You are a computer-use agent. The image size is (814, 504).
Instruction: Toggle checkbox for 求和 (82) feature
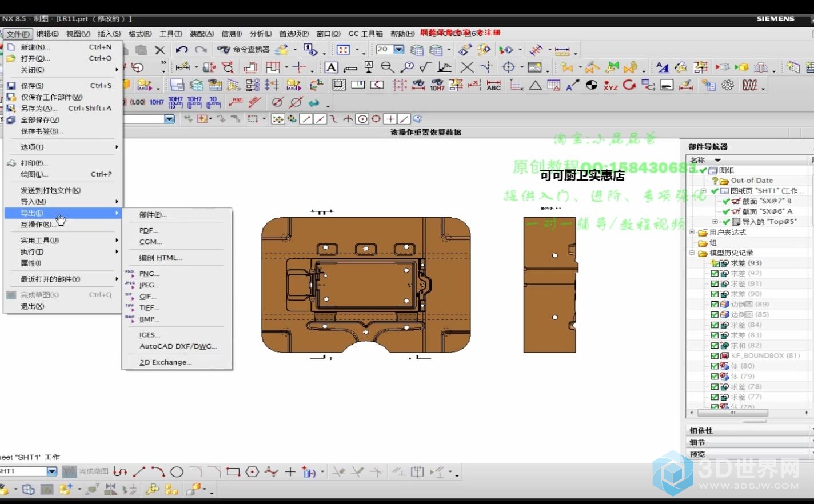point(715,346)
